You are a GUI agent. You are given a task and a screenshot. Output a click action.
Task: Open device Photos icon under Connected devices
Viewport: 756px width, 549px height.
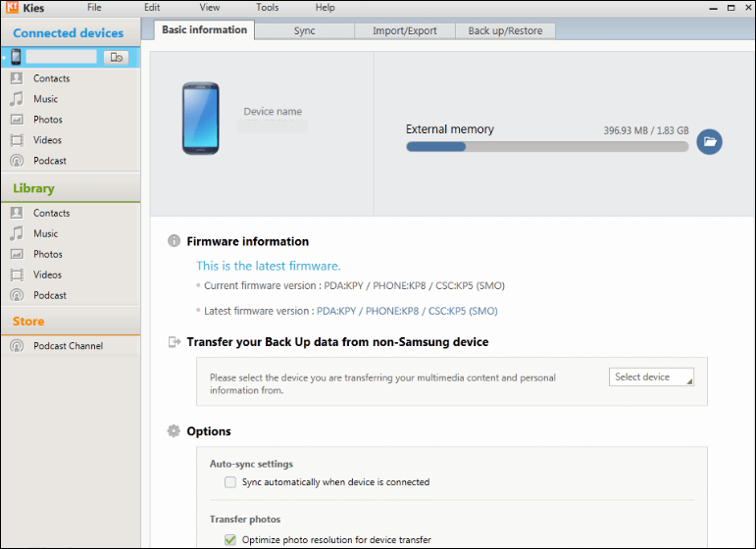(17, 120)
